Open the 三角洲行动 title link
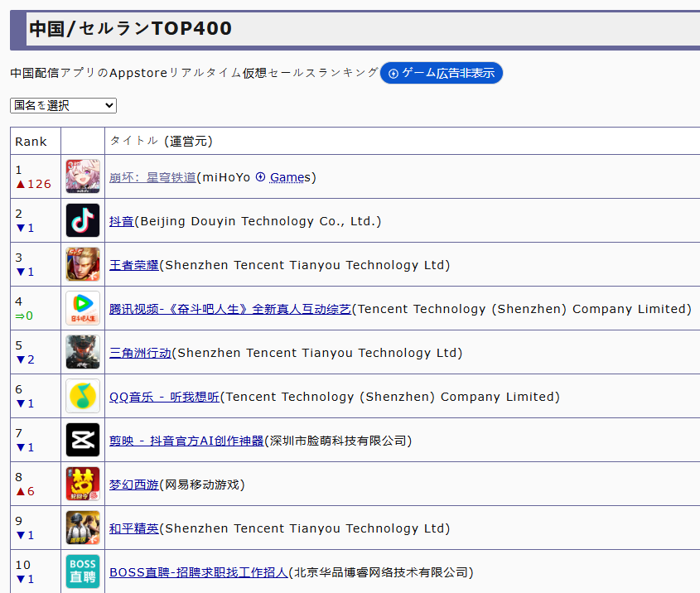This screenshot has width=700, height=593. (x=140, y=353)
